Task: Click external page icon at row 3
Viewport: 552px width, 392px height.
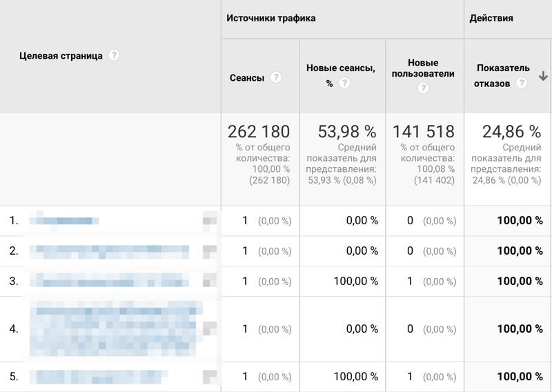Action: coord(210,281)
